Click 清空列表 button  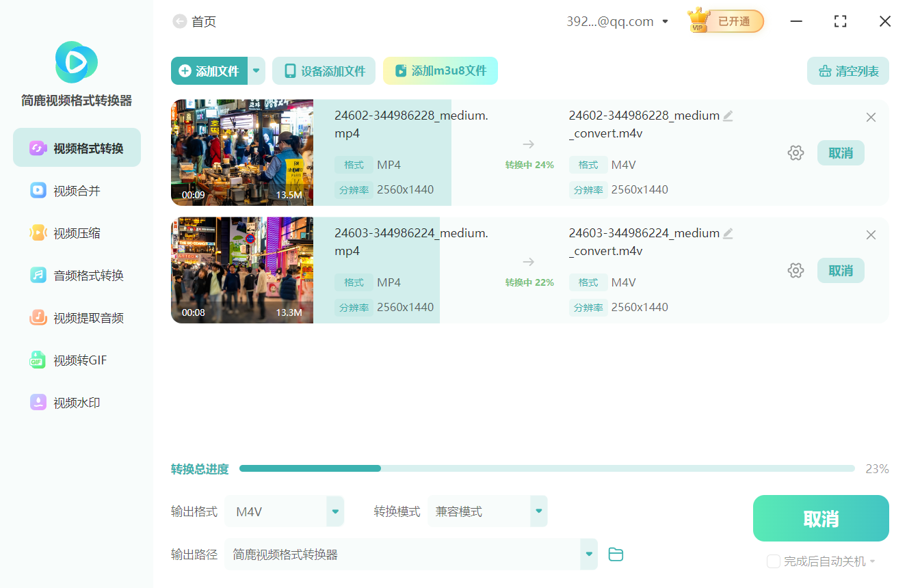click(x=847, y=71)
